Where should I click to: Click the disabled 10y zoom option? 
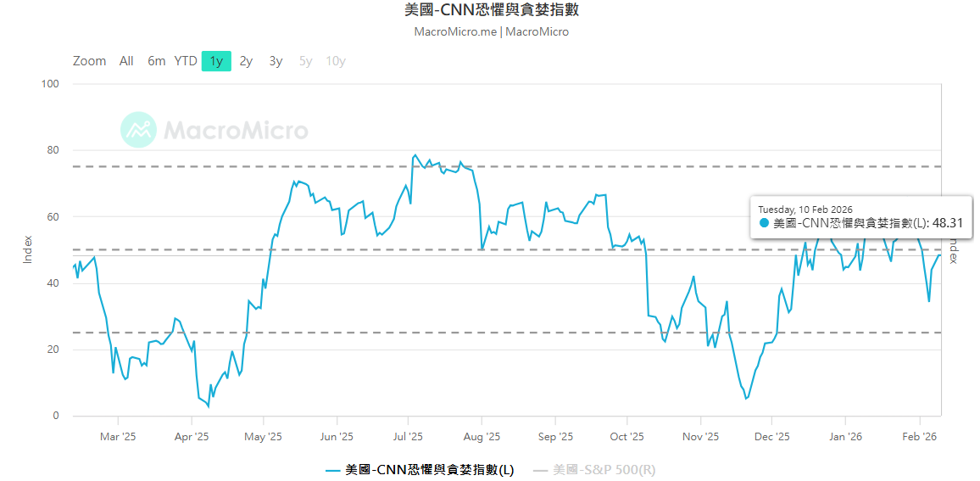tap(336, 61)
